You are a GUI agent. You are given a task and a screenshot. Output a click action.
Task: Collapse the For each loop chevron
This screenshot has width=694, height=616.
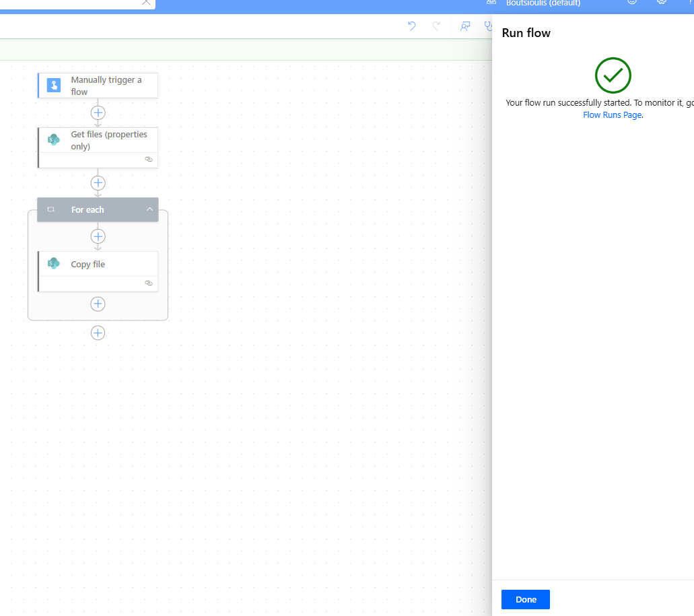pyautogui.click(x=149, y=210)
